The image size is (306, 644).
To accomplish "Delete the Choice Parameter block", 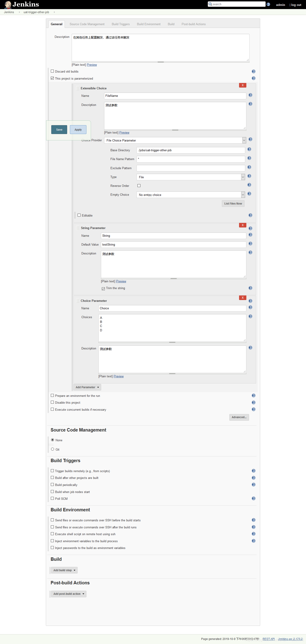I will 242,298.
